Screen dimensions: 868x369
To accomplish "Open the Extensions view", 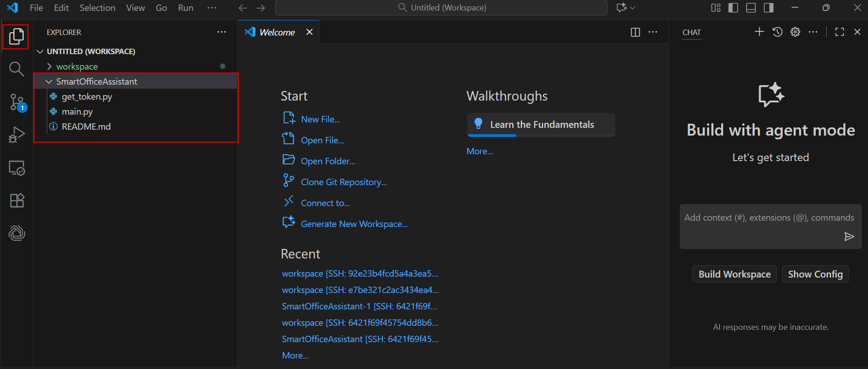I will point(17,201).
